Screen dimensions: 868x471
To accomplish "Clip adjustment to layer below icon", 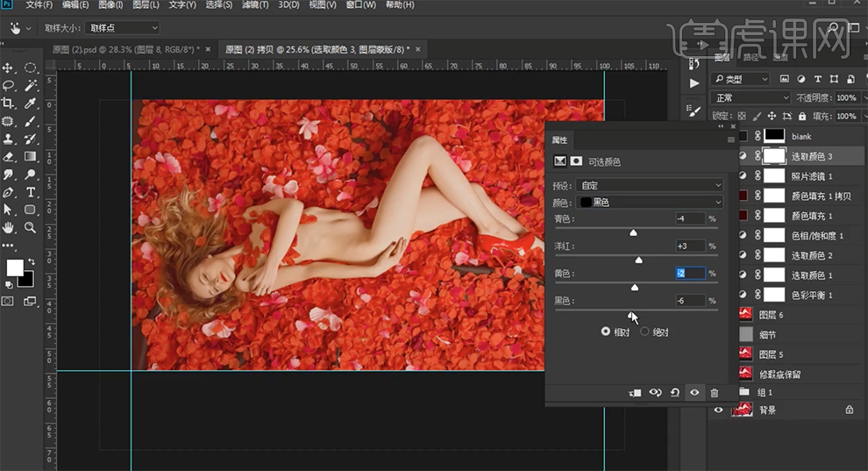I will point(635,393).
